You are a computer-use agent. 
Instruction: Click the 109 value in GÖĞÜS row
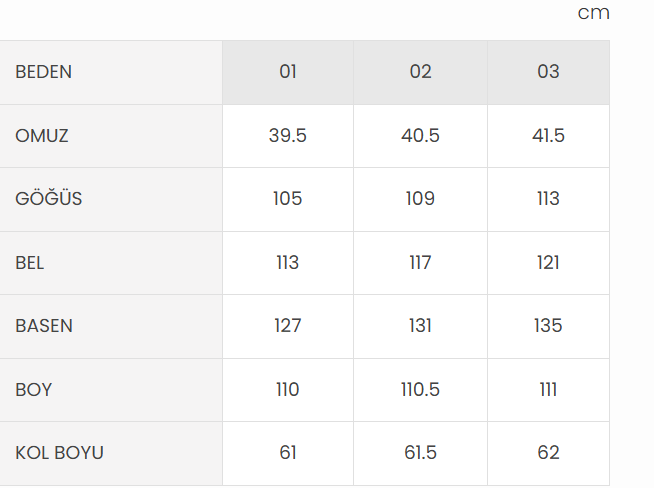pyautogui.click(x=420, y=199)
